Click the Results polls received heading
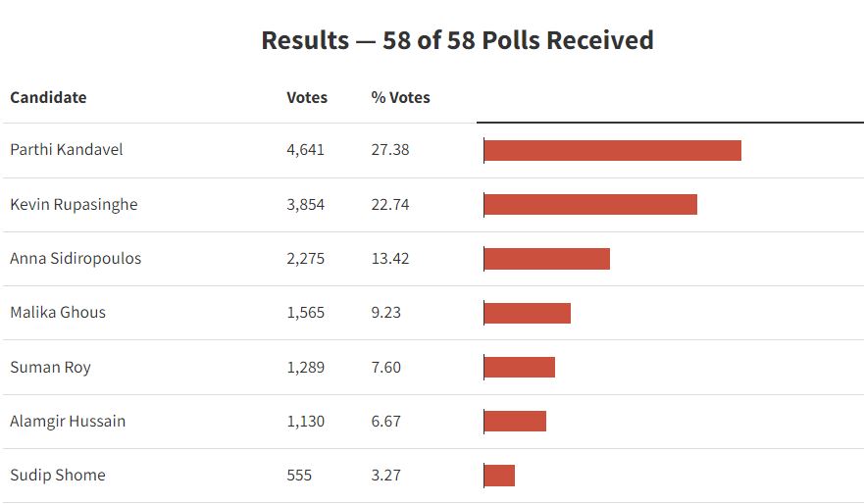This screenshot has width=864, height=504. coord(457,41)
